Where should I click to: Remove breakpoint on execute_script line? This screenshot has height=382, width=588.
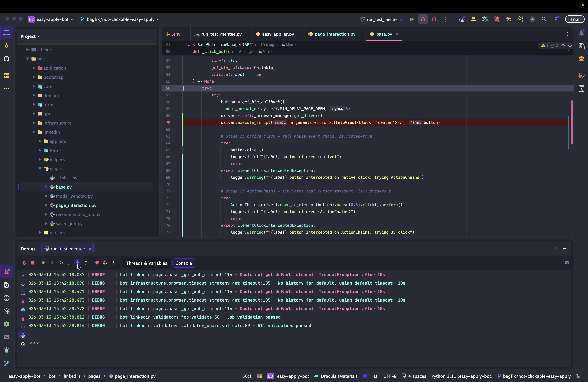[169, 122]
